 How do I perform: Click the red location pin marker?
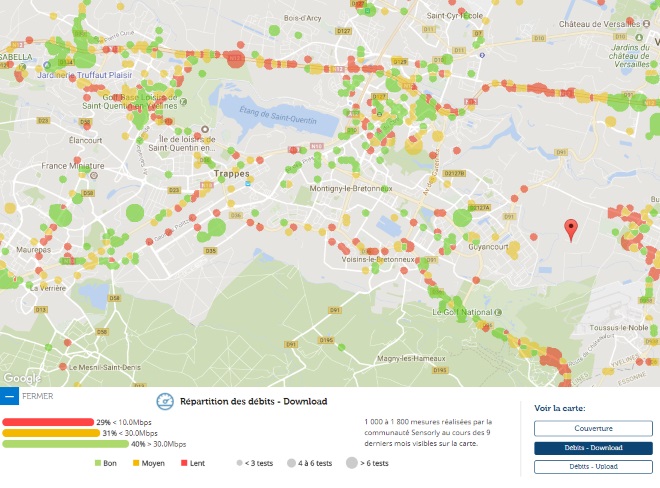[x=571, y=229]
